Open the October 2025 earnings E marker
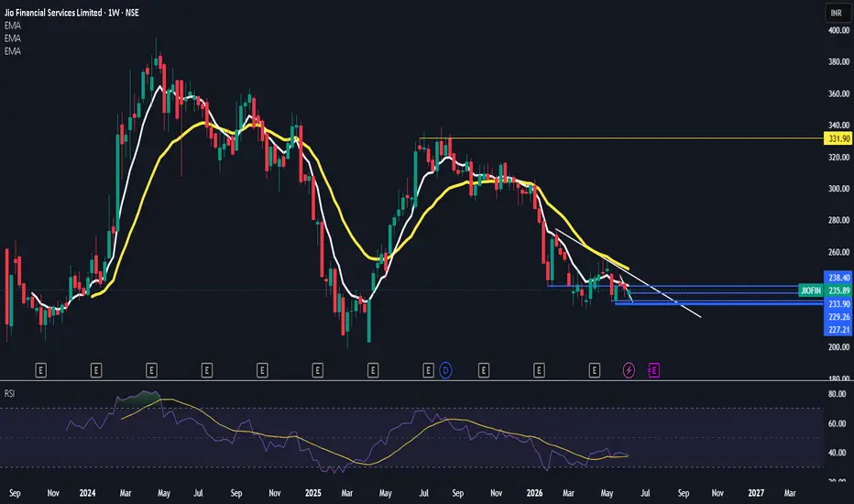Image resolution: width=854 pixels, height=504 pixels. pos(484,371)
